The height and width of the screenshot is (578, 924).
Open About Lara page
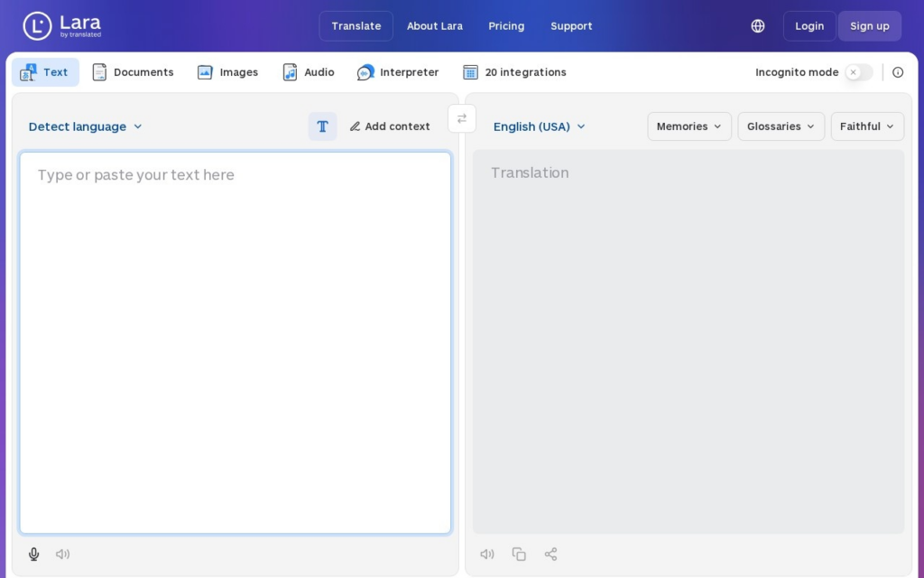click(434, 26)
